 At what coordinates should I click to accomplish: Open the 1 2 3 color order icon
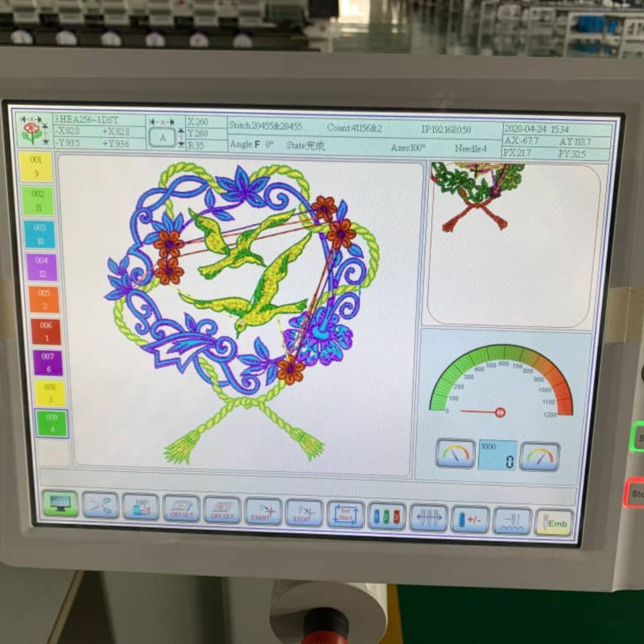[x=387, y=516]
